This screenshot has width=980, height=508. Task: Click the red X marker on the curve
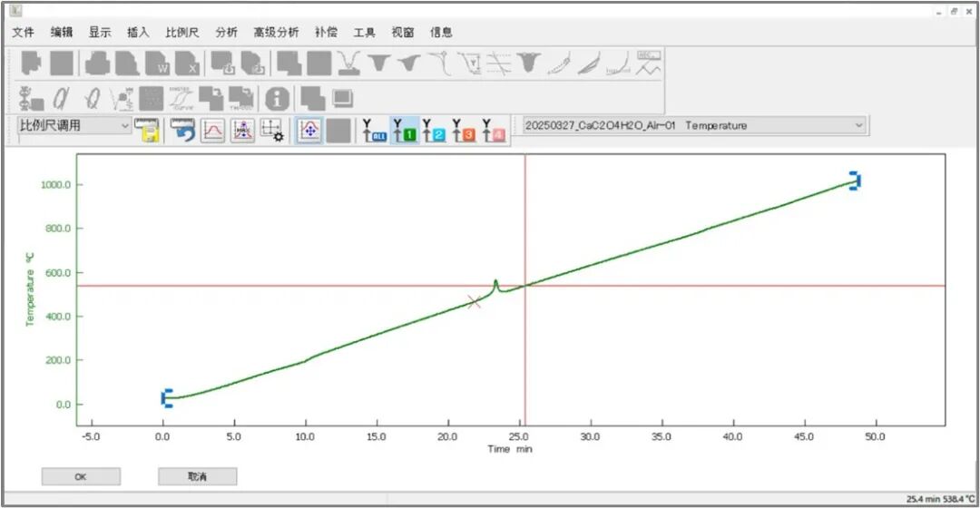point(474,302)
